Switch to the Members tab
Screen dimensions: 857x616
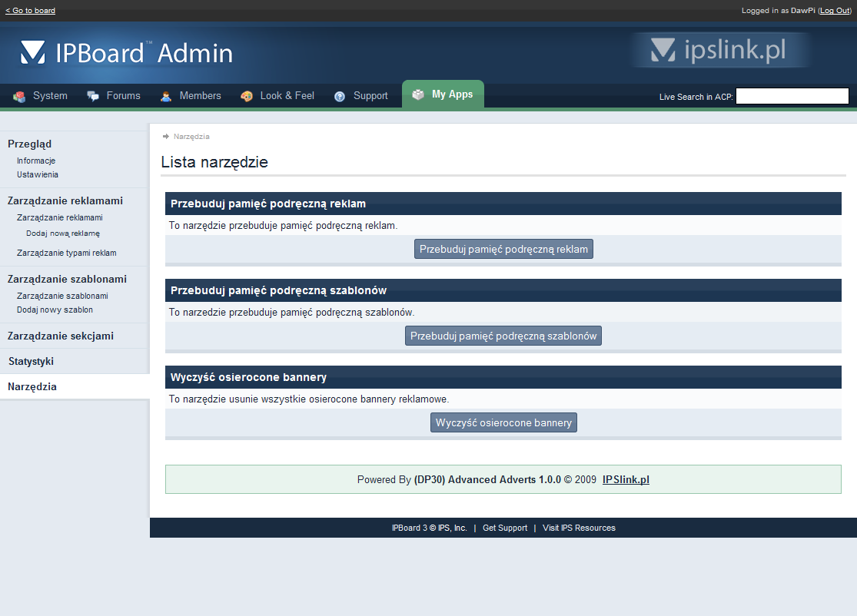[200, 96]
